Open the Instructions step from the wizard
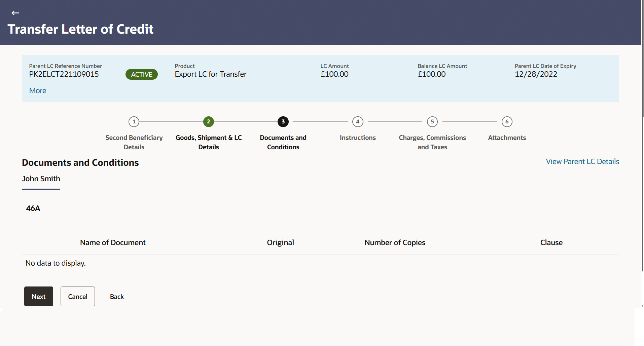644x346 pixels. (x=358, y=138)
